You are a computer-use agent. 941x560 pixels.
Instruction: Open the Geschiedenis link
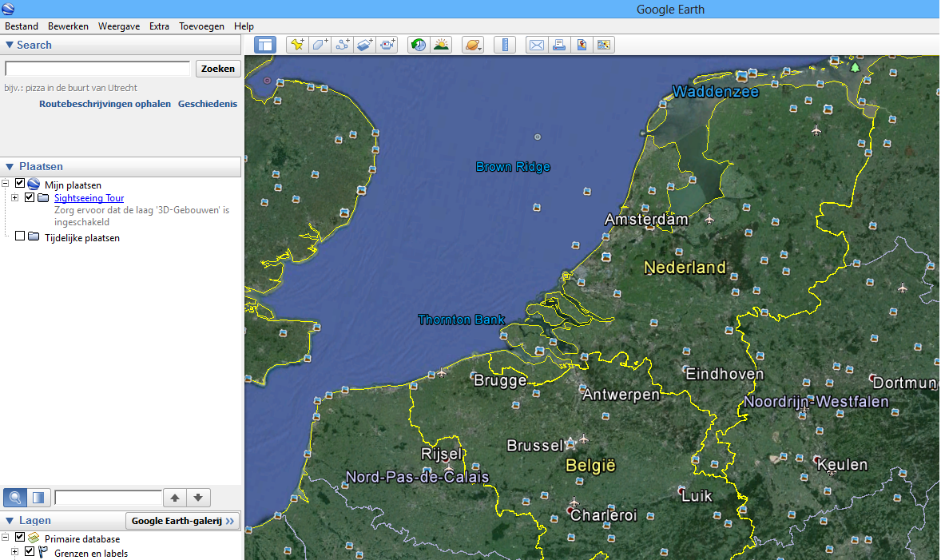tap(208, 104)
